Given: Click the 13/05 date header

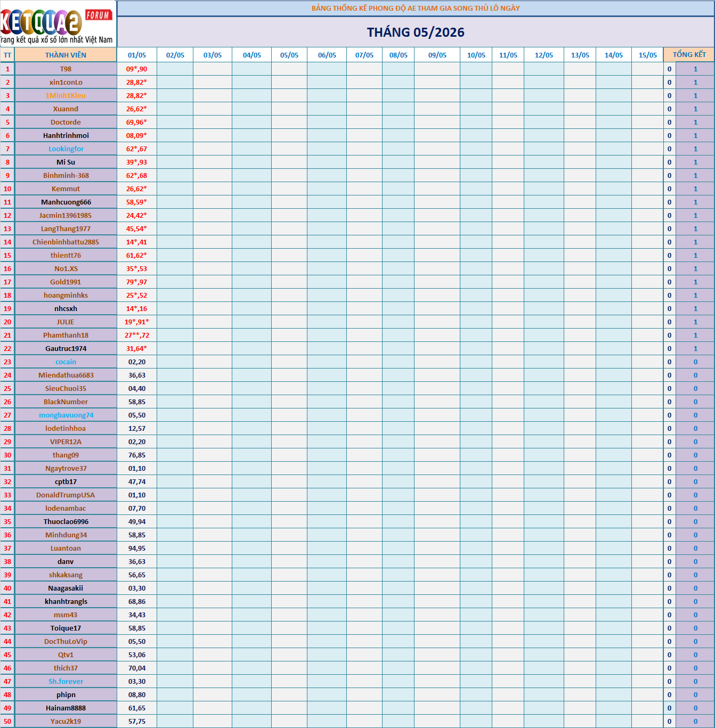Looking at the screenshot, I should pos(580,55).
